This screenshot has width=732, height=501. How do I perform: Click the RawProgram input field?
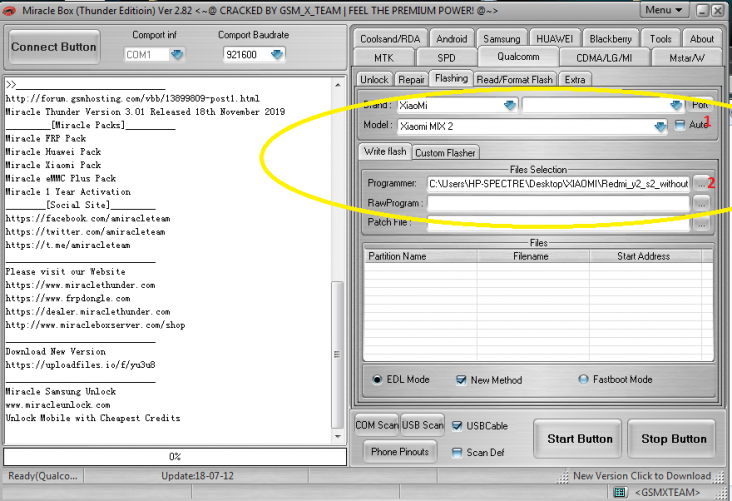point(558,203)
